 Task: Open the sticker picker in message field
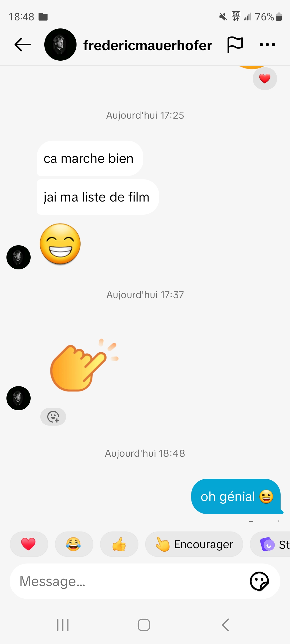pyautogui.click(x=259, y=581)
